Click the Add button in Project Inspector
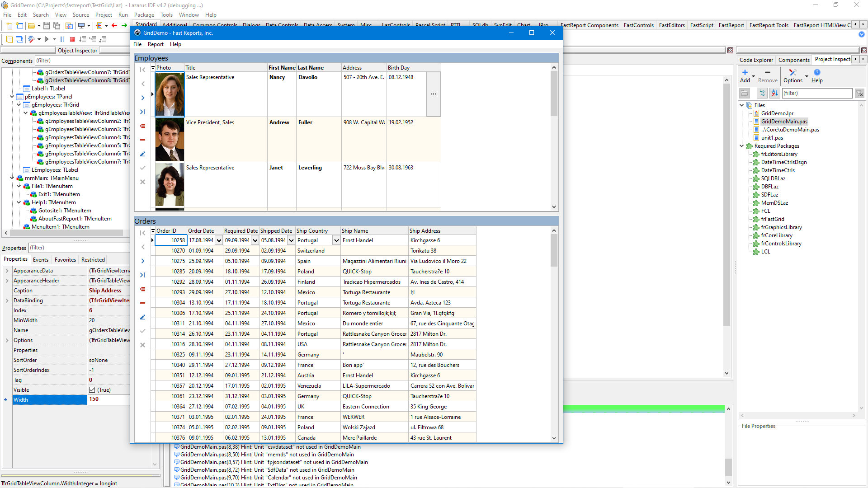 [745, 76]
